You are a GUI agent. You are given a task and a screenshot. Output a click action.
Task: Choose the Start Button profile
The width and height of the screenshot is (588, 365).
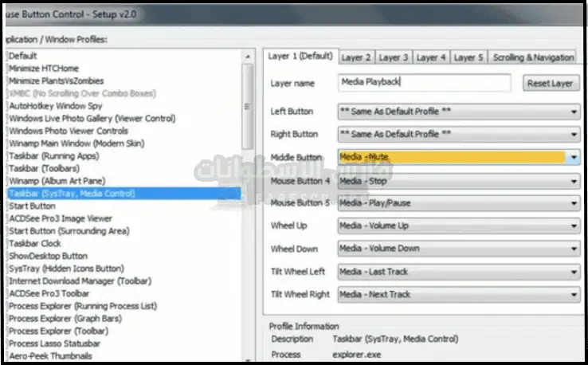coord(33,206)
